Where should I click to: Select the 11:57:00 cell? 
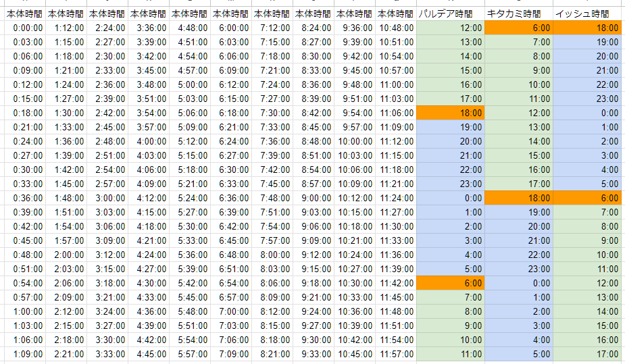click(396, 354)
